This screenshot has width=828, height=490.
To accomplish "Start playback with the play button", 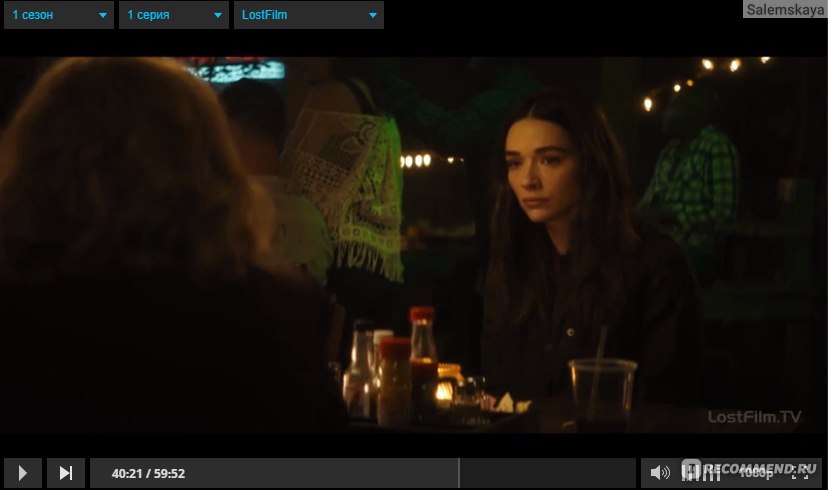I will (x=23, y=473).
